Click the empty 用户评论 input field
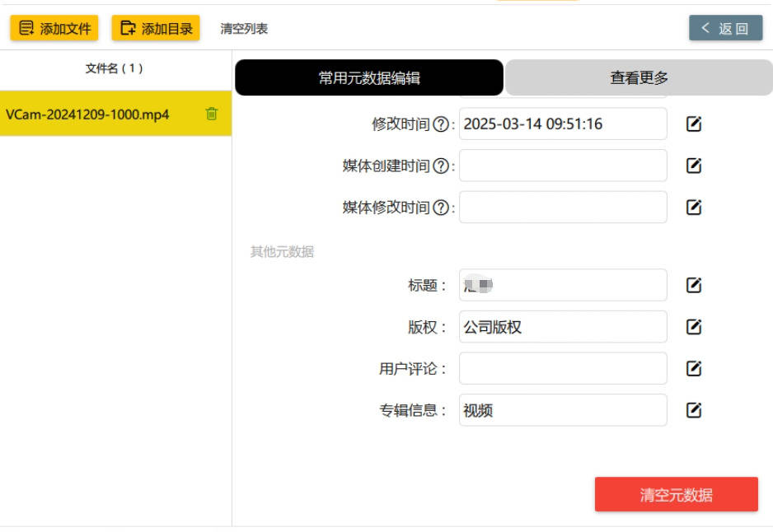 [x=563, y=368]
